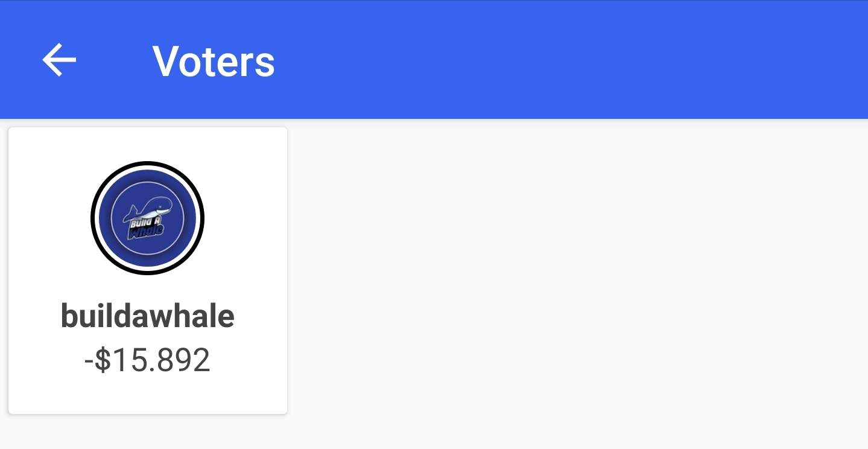The height and width of the screenshot is (449, 868).
Task: Click empty area right of voter card
Action: click(573, 272)
